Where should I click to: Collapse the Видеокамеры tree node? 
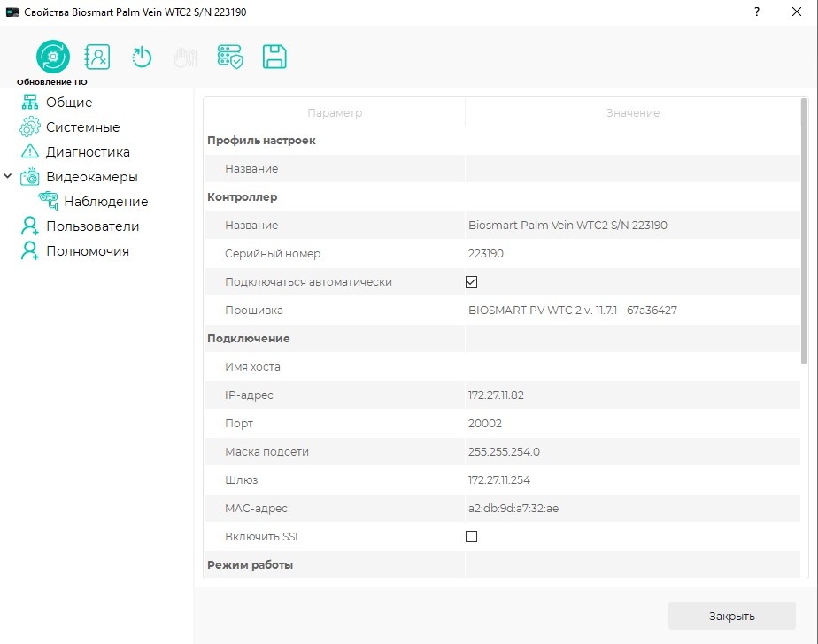click(x=7, y=176)
